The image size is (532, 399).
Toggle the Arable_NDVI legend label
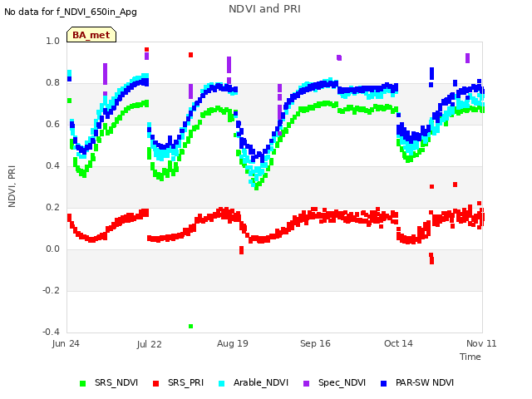click(261, 382)
